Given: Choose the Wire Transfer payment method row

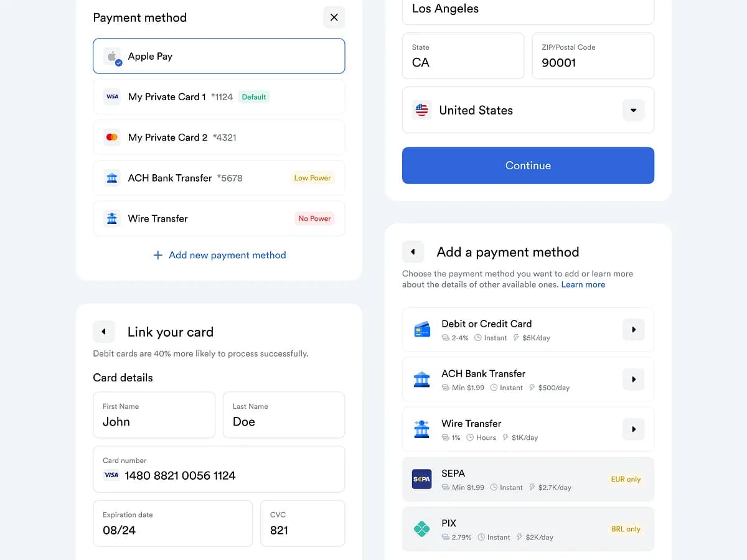Looking at the screenshot, I should pyautogui.click(x=218, y=218).
